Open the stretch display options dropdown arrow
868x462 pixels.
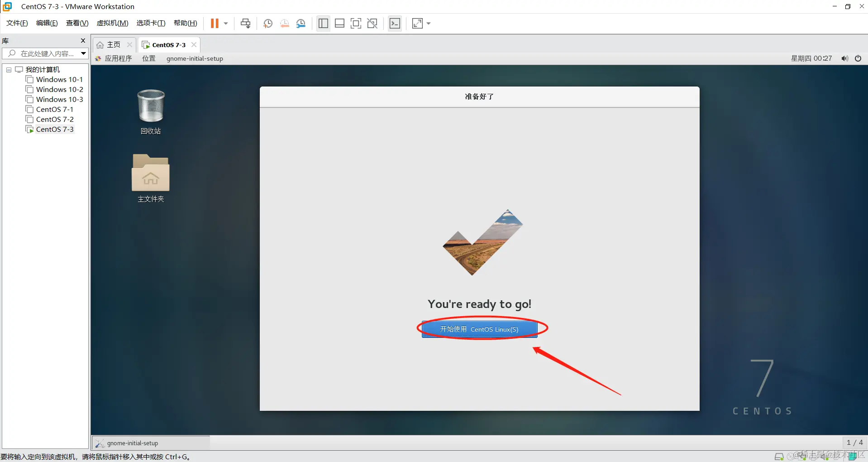pyautogui.click(x=429, y=24)
